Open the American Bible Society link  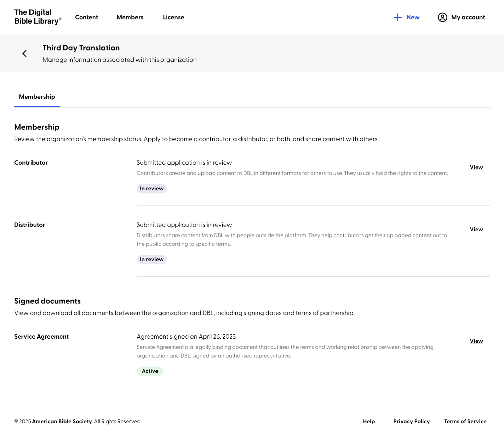click(62, 421)
